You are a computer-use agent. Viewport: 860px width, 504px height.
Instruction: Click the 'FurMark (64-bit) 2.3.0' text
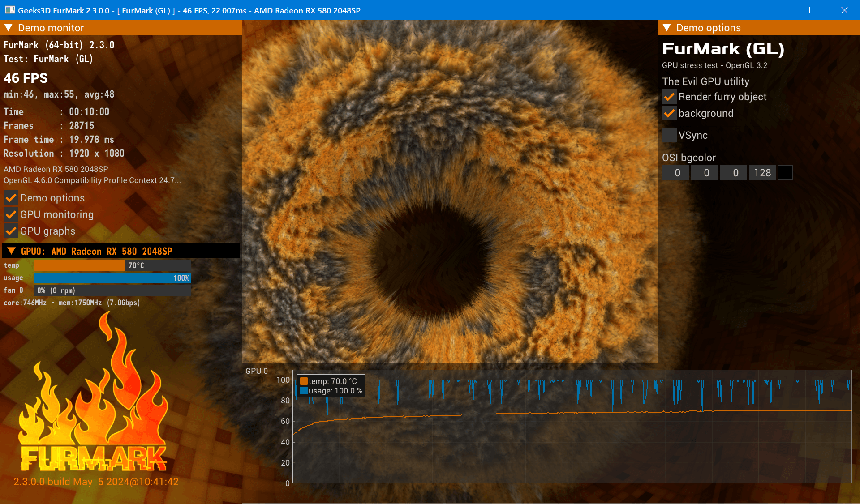point(59,45)
